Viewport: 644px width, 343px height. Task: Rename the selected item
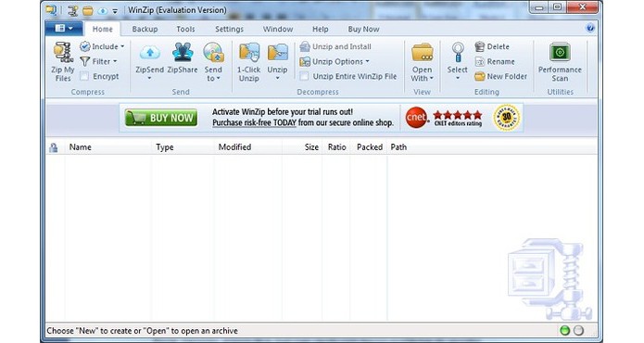click(495, 61)
